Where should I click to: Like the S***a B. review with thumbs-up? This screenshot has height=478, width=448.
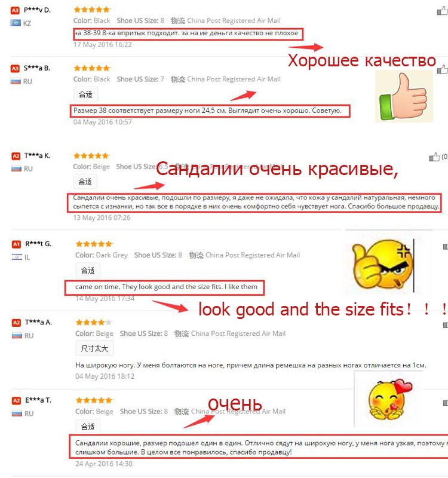[442, 69]
